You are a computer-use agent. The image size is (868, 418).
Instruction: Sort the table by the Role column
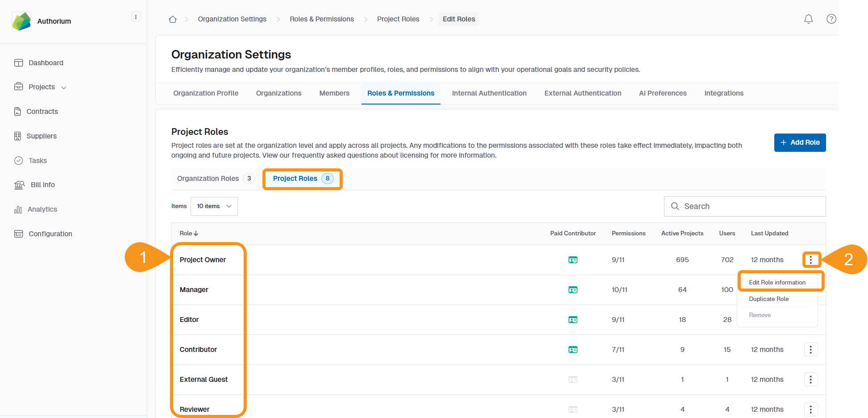tap(188, 233)
